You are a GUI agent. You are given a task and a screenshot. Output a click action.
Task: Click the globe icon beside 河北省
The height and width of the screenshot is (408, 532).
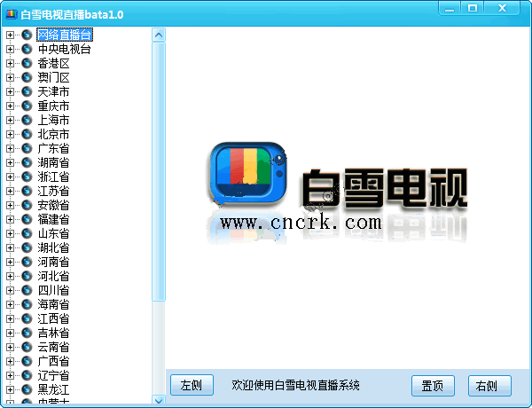[27, 276]
